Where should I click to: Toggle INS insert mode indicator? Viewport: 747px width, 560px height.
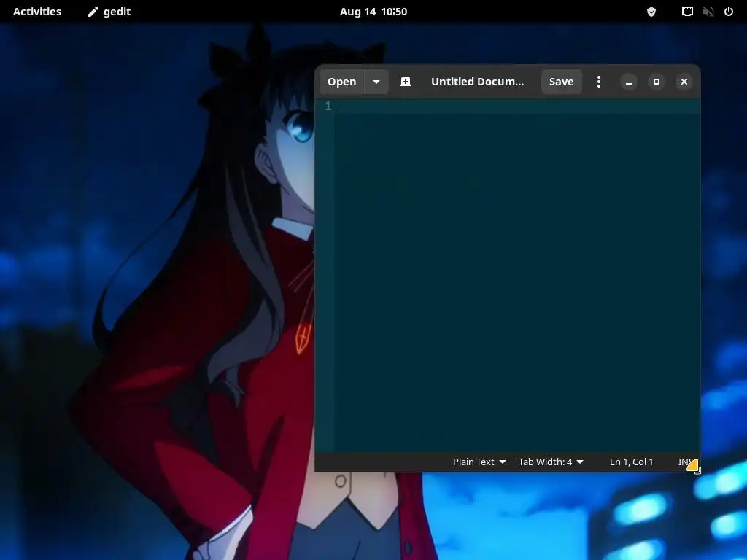pos(686,462)
